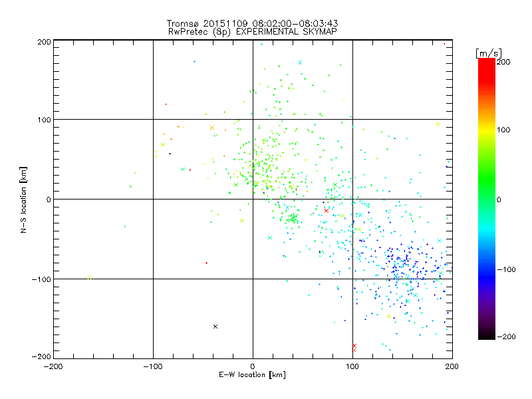Pick the yellow section of the color bar

click(487, 130)
